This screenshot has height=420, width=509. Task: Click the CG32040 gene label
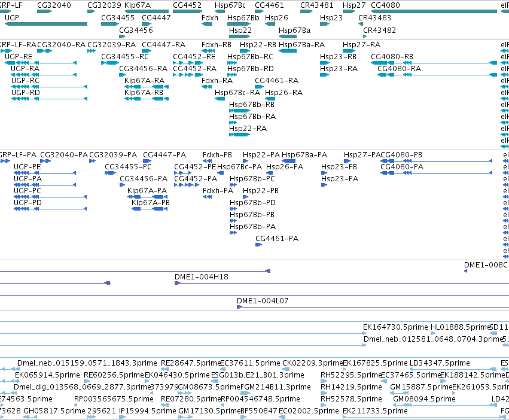coord(54,5)
